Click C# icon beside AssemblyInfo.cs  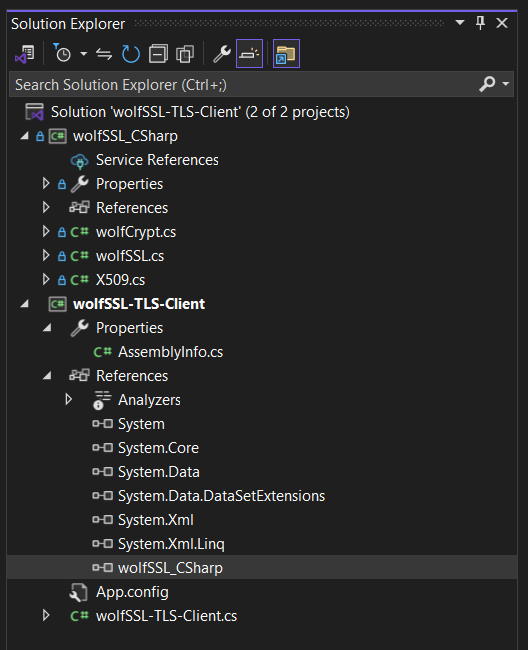pyautogui.click(x=102, y=352)
